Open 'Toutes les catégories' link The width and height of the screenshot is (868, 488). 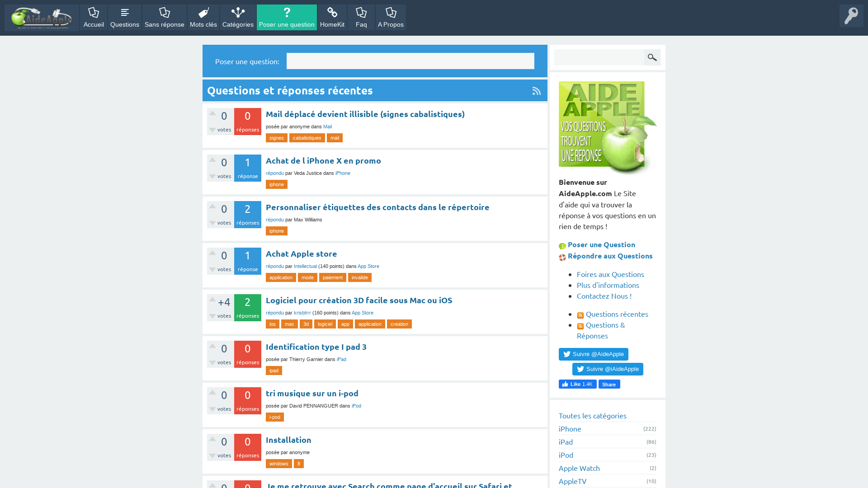(593, 416)
